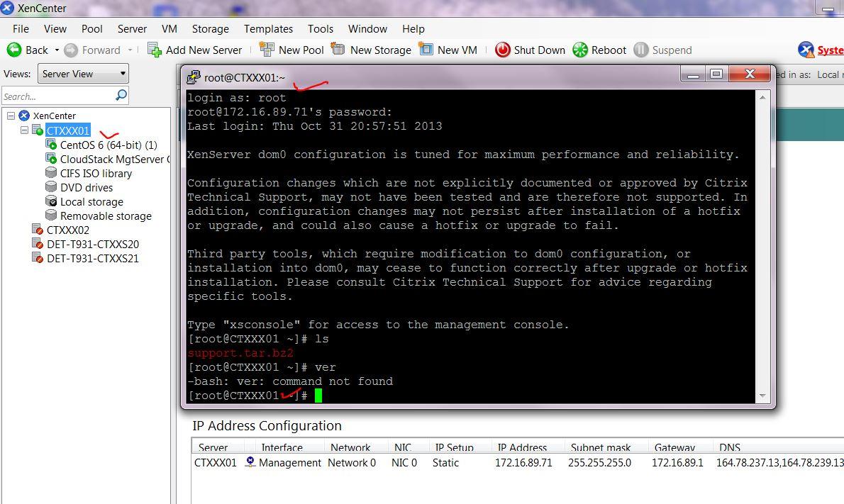Open the VM menu
The width and height of the screenshot is (844, 504).
tap(169, 29)
